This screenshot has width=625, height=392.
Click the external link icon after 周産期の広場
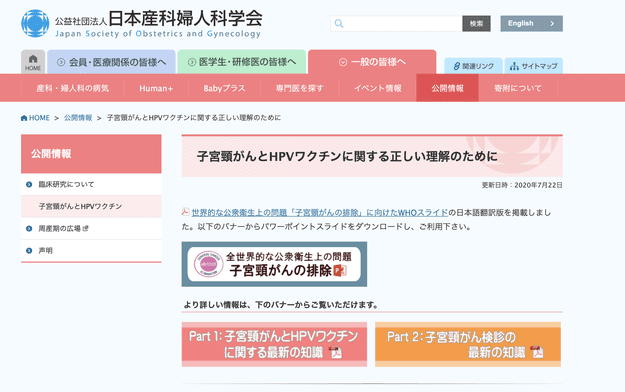pos(85,229)
